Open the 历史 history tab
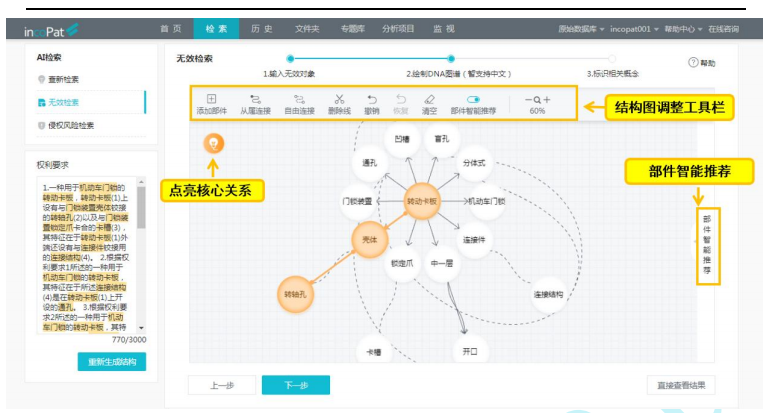Image resolution: width=767 pixels, height=413 pixels. (262, 29)
